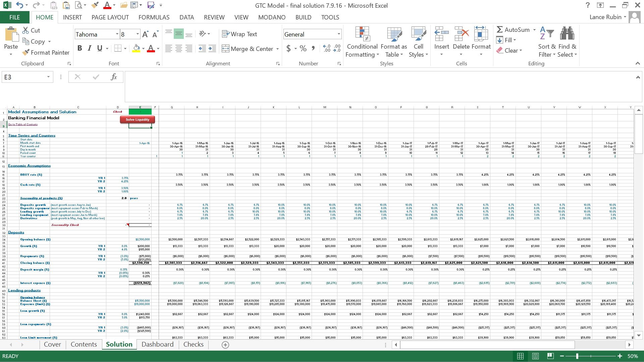
Task: Switch to the MODANO ribbon tab
Action: [272, 17]
